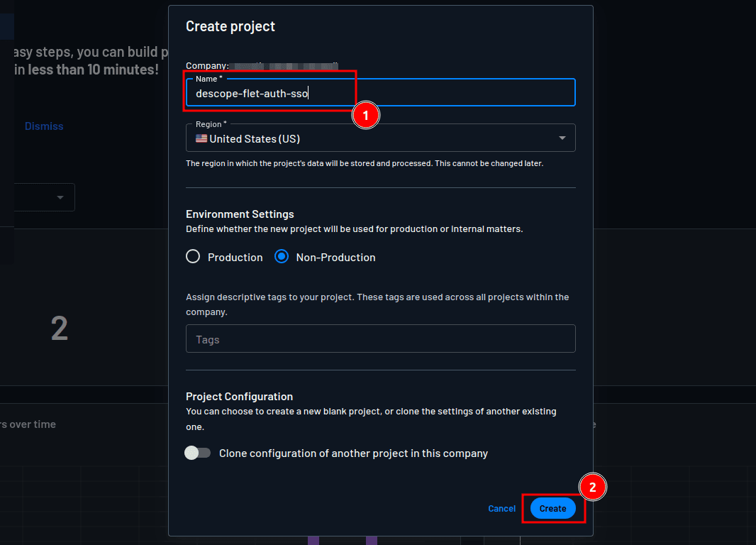The width and height of the screenshot is (756, 545).
Task: Click the 'Project Configuration' heading
Action: (239, 396)
